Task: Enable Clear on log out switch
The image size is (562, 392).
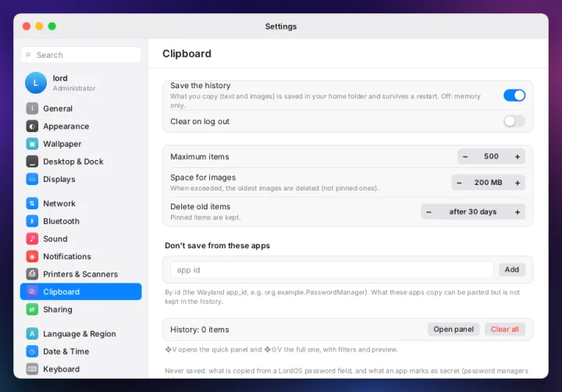Action: click(x=514, y=121)
